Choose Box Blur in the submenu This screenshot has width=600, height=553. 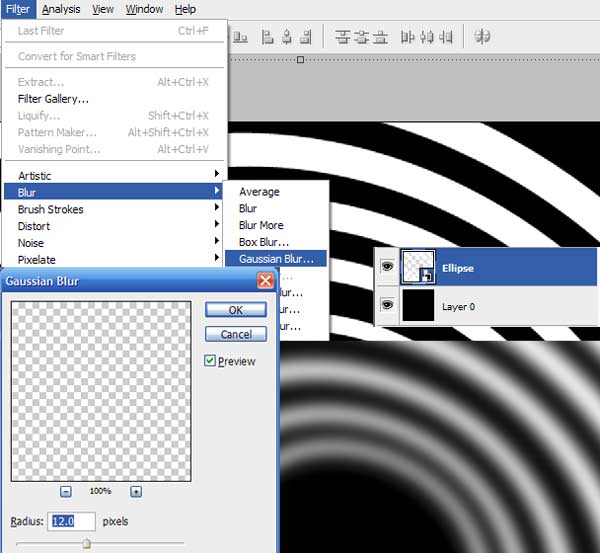[x=276, y=242]
